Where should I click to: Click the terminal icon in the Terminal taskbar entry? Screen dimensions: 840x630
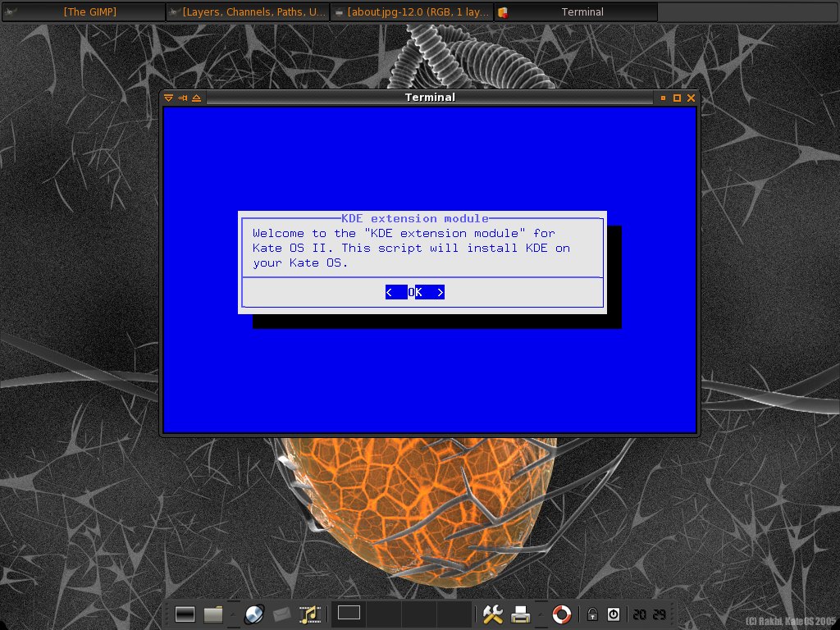coord(503,12)
